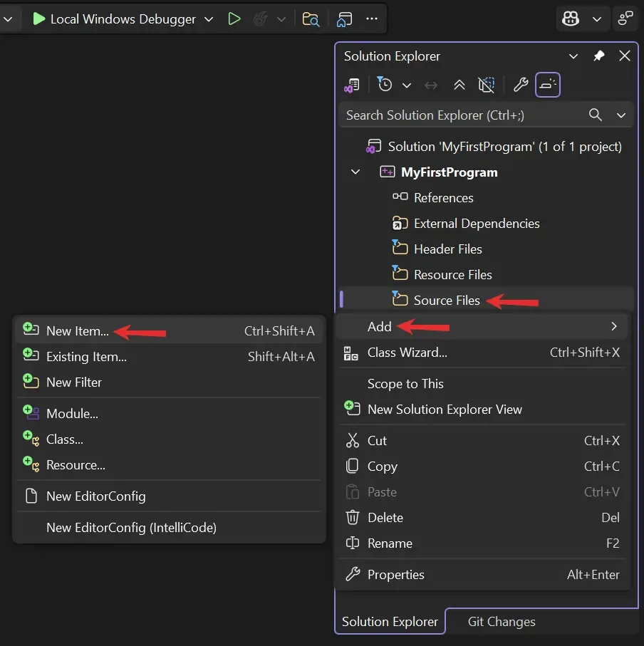Choose Resource from Add submenu
The image size is (644, 646).
[x=169, y=465]
